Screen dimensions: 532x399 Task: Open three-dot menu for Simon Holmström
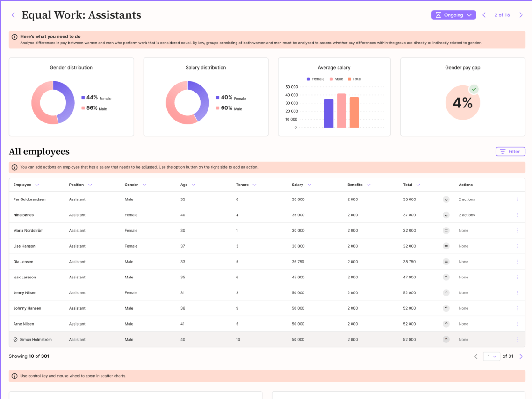(x=517, y=340)
